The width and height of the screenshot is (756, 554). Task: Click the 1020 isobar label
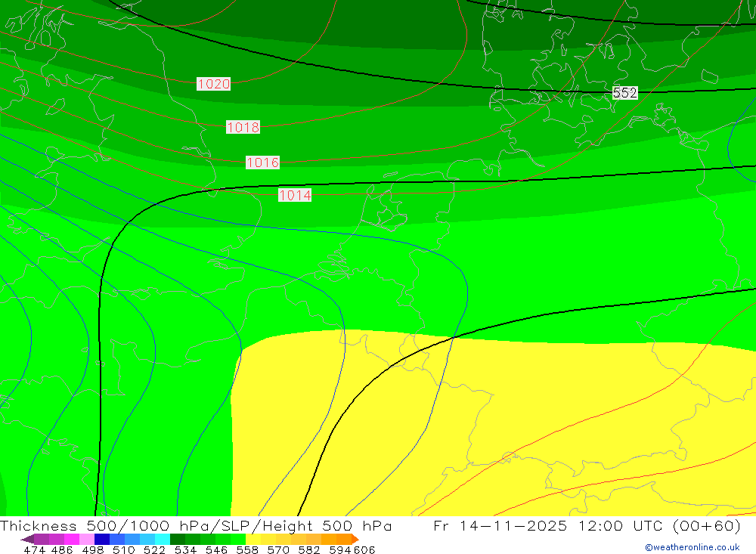coord(214,84)
